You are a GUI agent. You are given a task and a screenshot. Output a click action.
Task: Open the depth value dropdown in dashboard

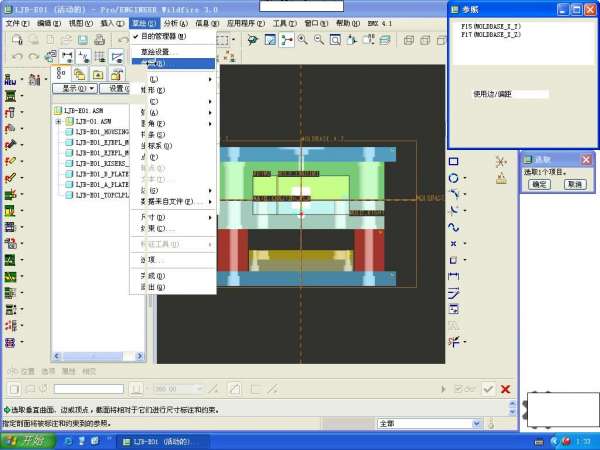(x=199, y=389)
